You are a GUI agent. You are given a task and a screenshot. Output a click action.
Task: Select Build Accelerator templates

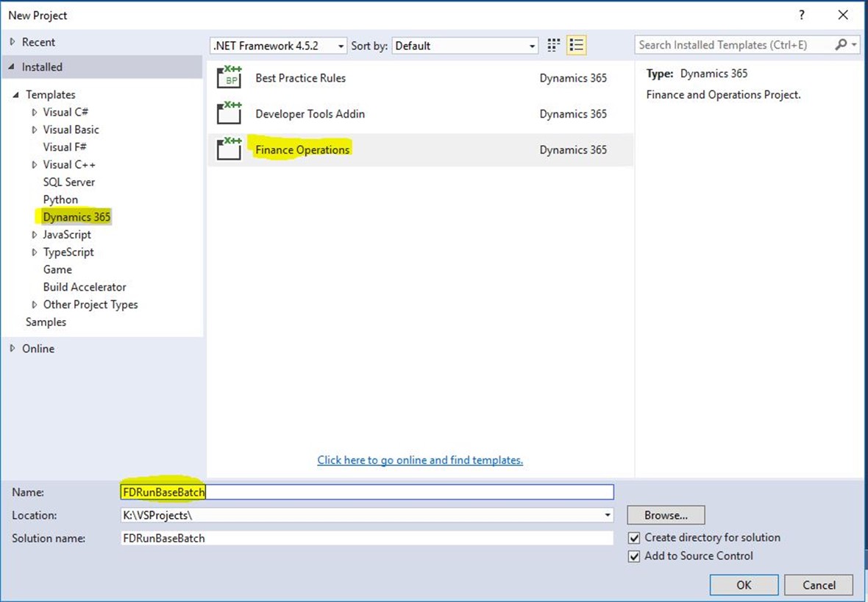coord(85,287)
